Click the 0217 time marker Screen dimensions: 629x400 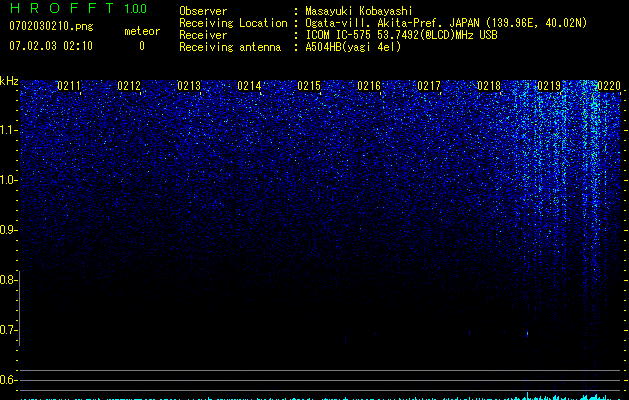coord(429,86)
